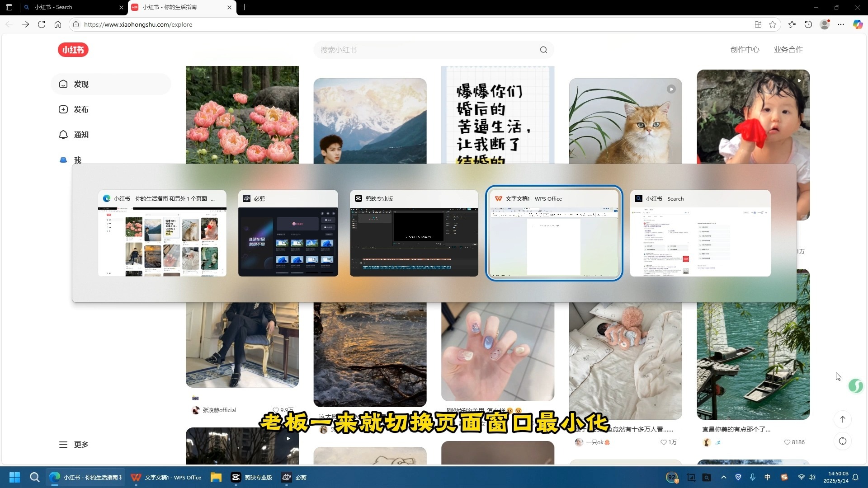The width and height of the screenshot is (868, 488).
Task: Open 文字文稿1 - WPS Office from taskbar
Action: (166, 477)
